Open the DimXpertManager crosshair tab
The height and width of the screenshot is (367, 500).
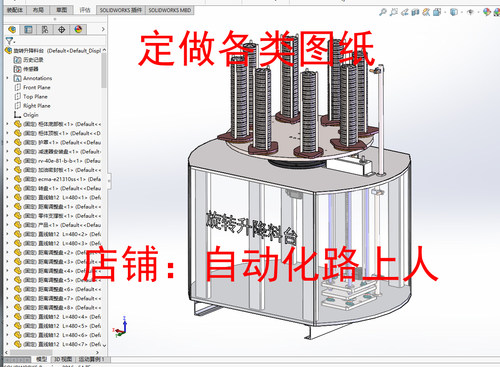coord(61,29)
